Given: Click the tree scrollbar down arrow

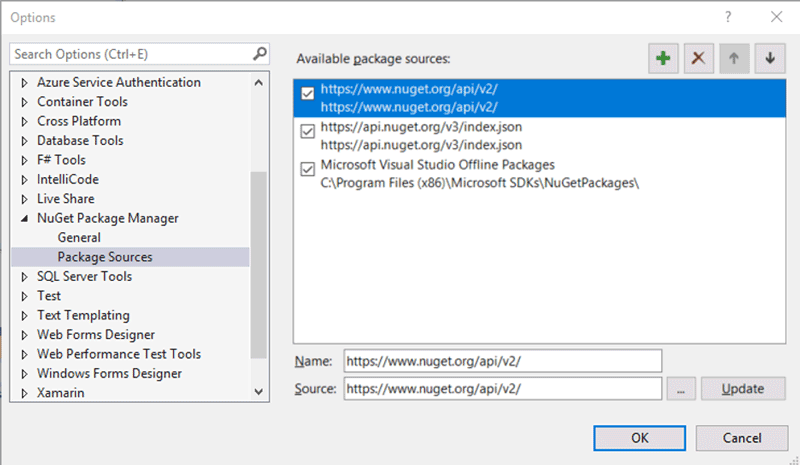Looking at the screenshot, I should pyautogui.click(x=259, y=393).
